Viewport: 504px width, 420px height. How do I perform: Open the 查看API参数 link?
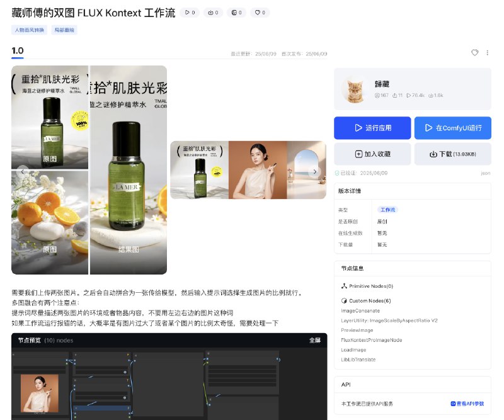(467, 404)
